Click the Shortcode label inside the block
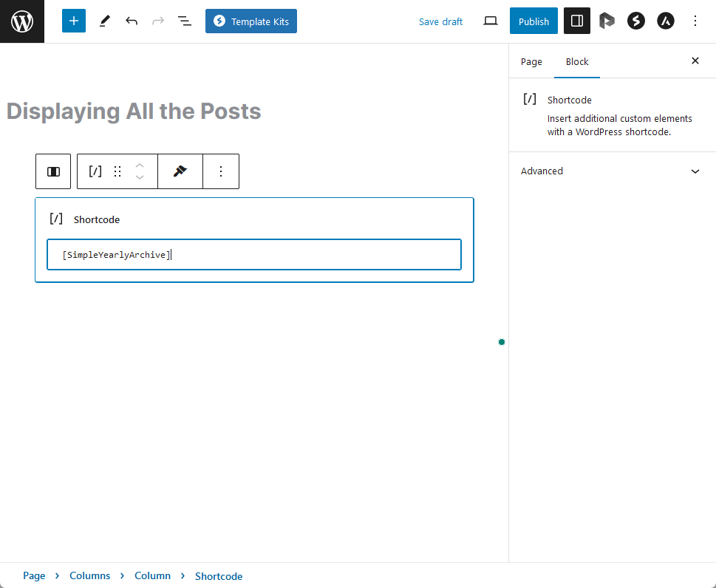Screen dimensions: 716x588 tap(97, 219)
